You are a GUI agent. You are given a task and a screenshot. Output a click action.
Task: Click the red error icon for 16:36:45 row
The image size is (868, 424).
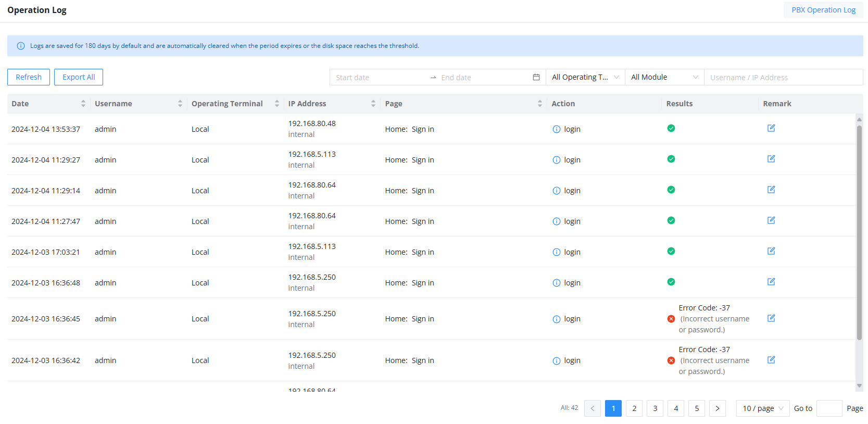[x=671, y=319]
